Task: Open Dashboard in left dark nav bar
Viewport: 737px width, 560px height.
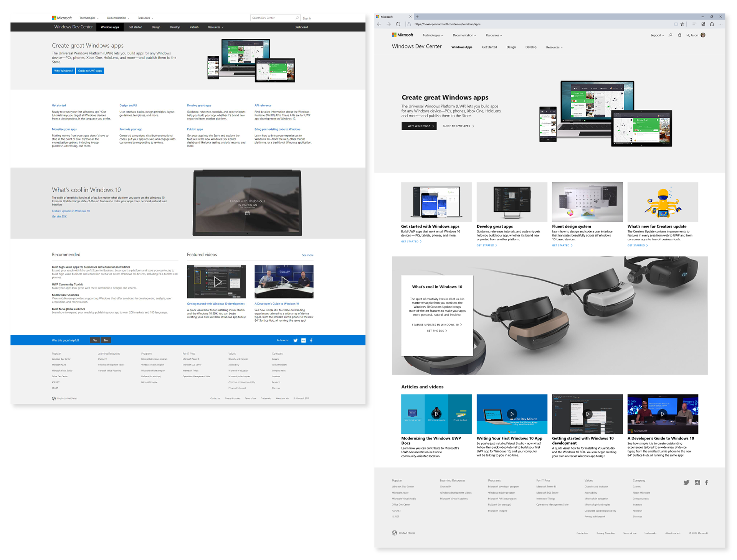Action: click(301, 27)
